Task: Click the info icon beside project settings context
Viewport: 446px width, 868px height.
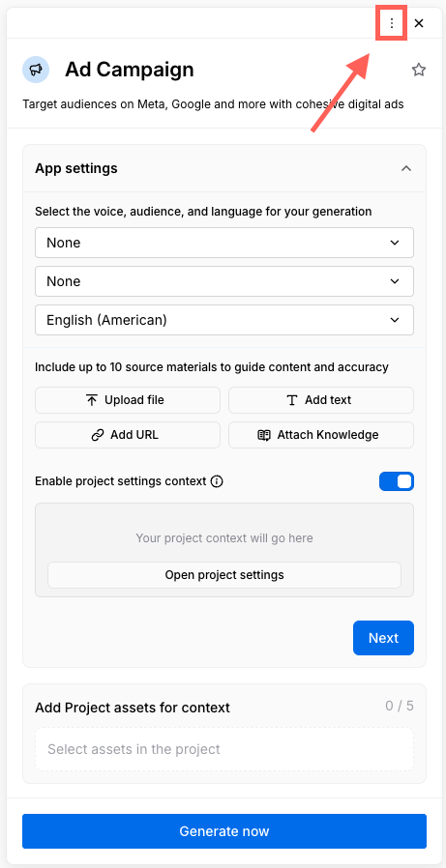Action: point(217,481)
